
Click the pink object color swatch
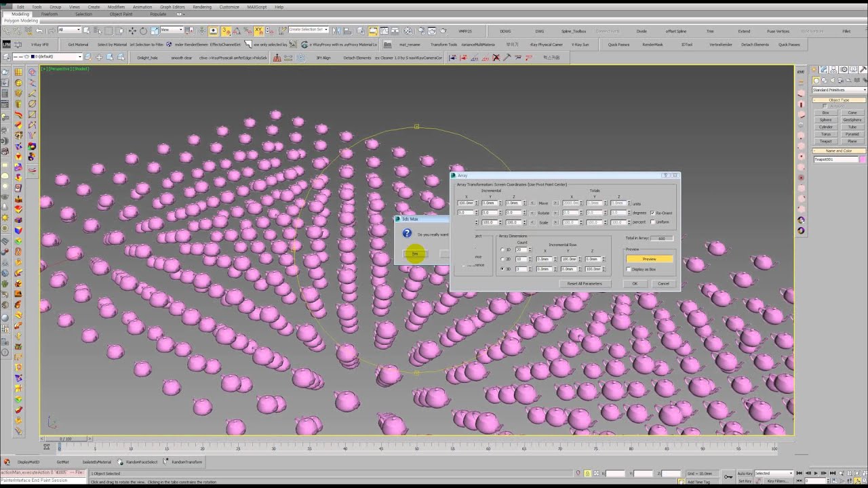(863, 159)
